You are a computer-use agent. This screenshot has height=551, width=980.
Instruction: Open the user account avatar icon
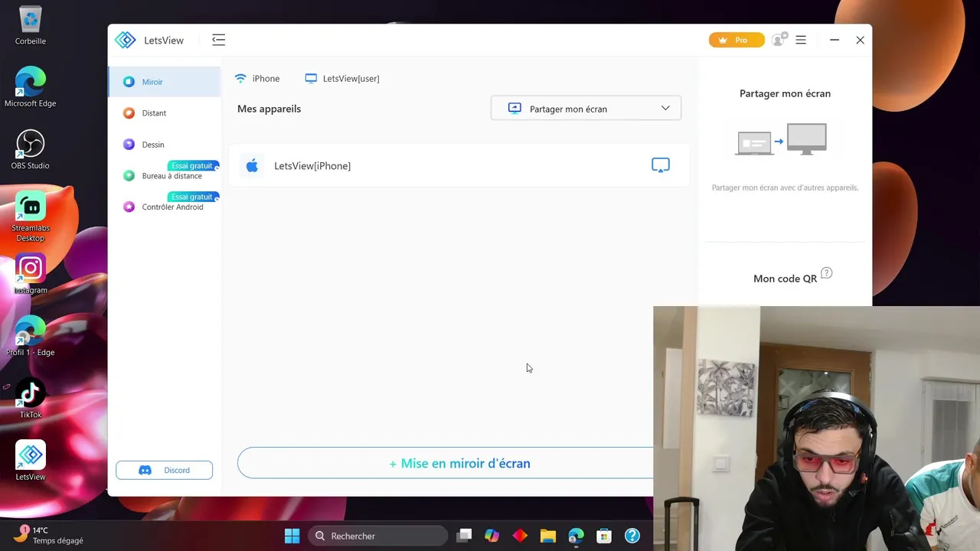click(779, 40)
